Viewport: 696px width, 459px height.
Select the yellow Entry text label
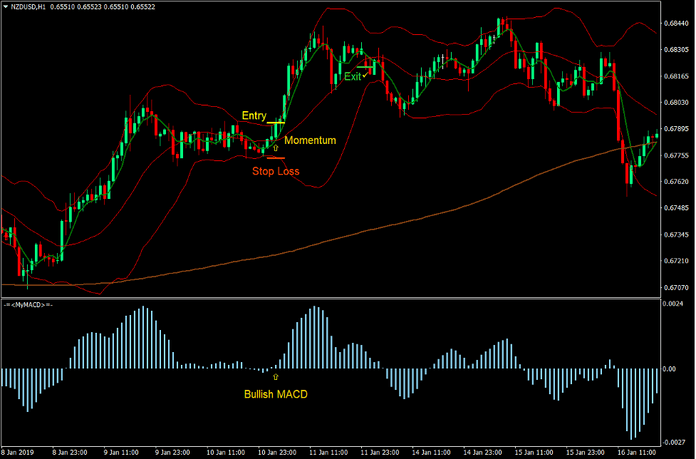(254, 116)
